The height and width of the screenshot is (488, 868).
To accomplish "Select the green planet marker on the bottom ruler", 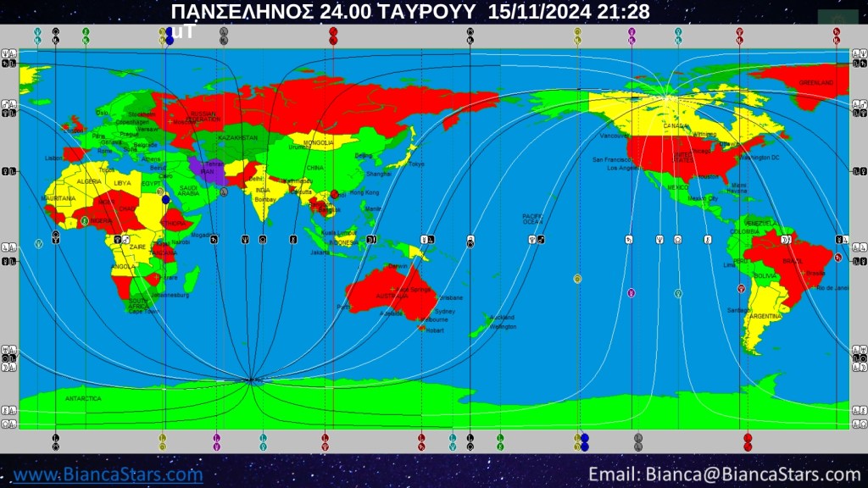I will pyautogui.click(x=500, y=441).
